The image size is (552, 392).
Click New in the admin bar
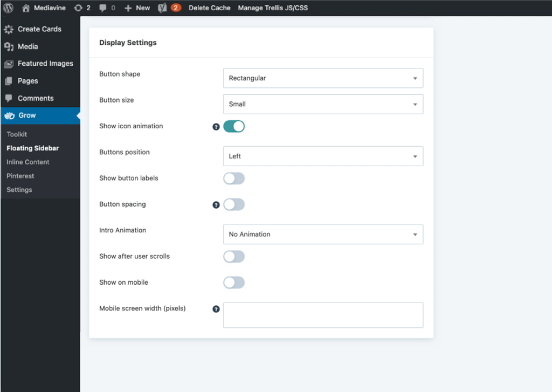[143, 8]
